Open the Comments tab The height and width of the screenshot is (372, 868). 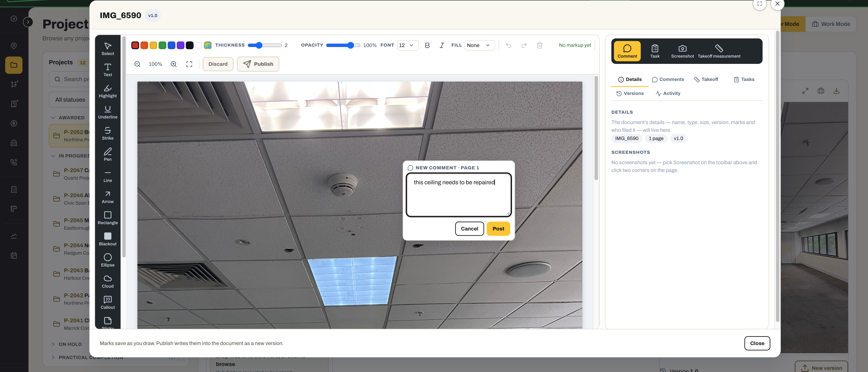(668, 79)
